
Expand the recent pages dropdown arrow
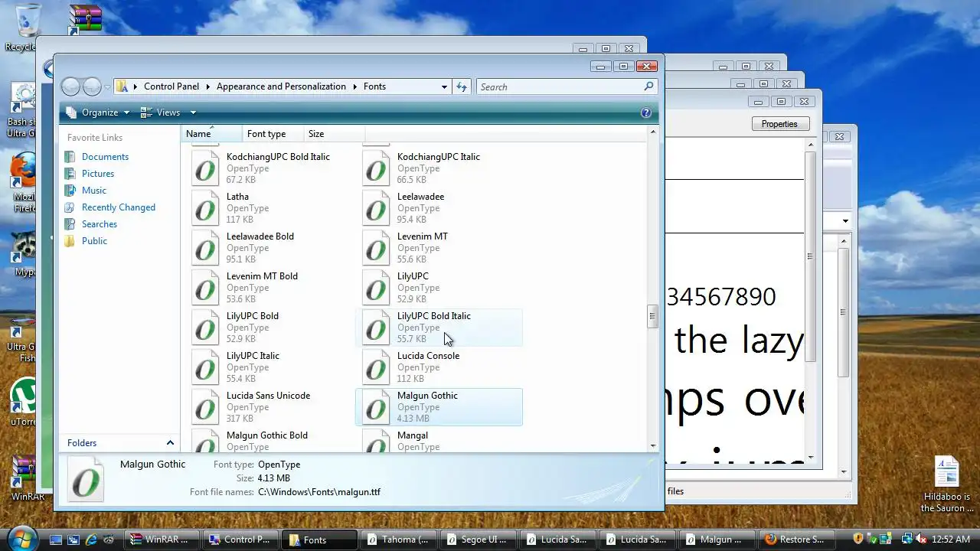pos(107,86)
